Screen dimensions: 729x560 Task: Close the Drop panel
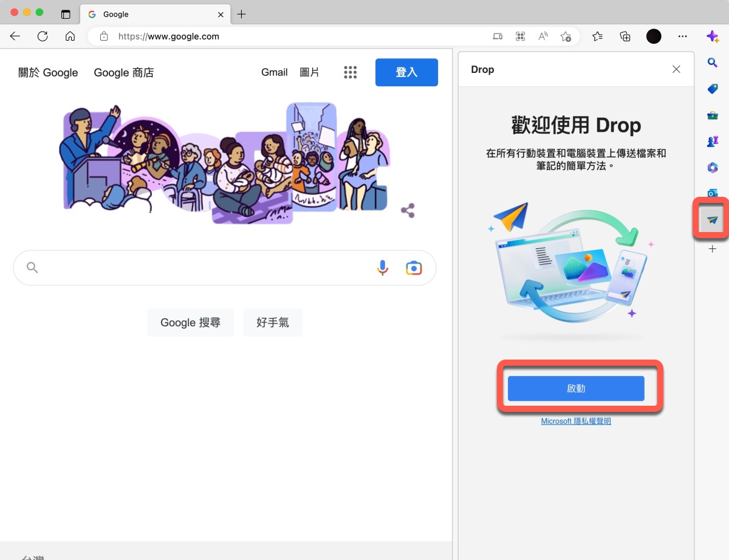(x=676, y=69)
